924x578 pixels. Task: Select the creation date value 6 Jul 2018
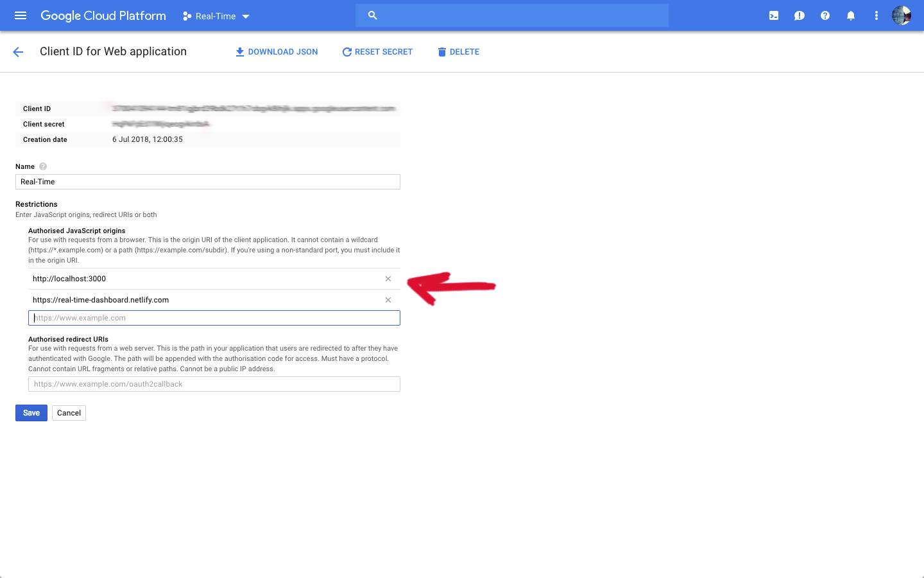pos(148,139)
